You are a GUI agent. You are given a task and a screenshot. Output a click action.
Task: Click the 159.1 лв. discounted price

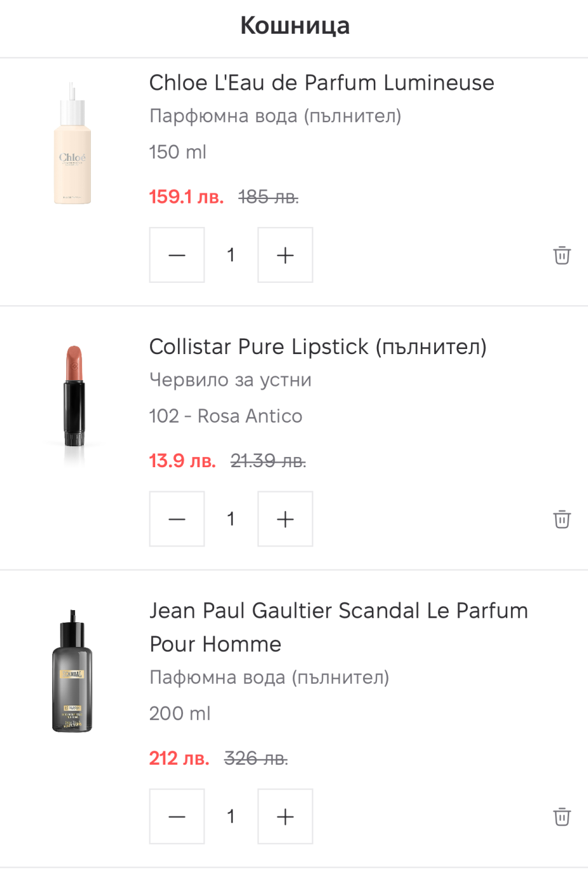click(186, 197)
